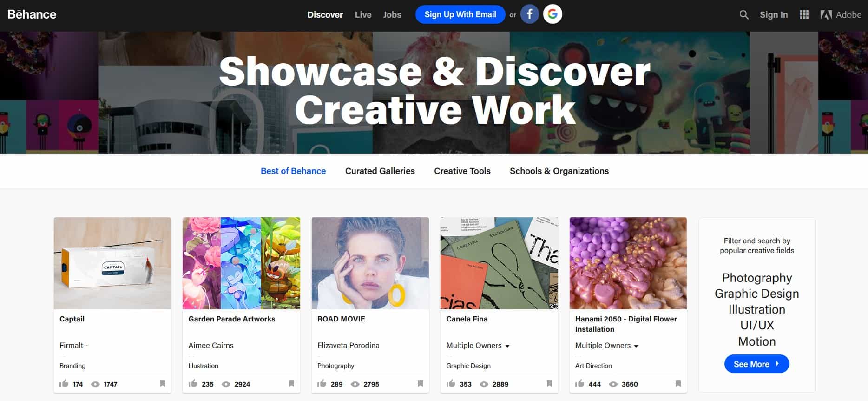
Task: Bookmark Garden Parade Artworks project
Action: [x=291, y=383]
